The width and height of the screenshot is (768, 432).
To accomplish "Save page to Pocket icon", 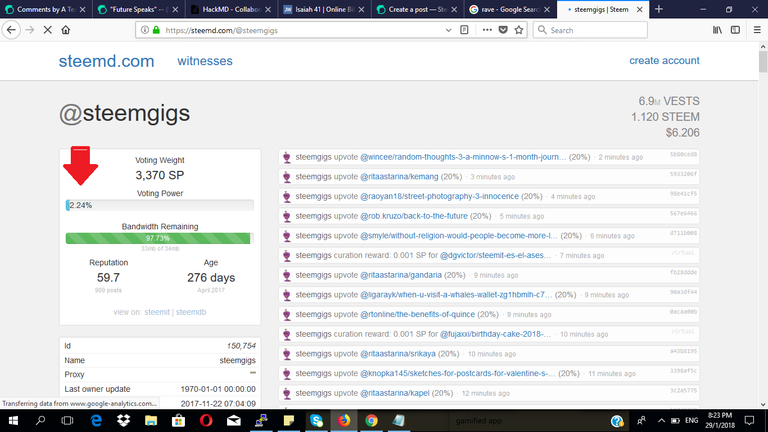I will pyautogui.click(x=503, y=30).
